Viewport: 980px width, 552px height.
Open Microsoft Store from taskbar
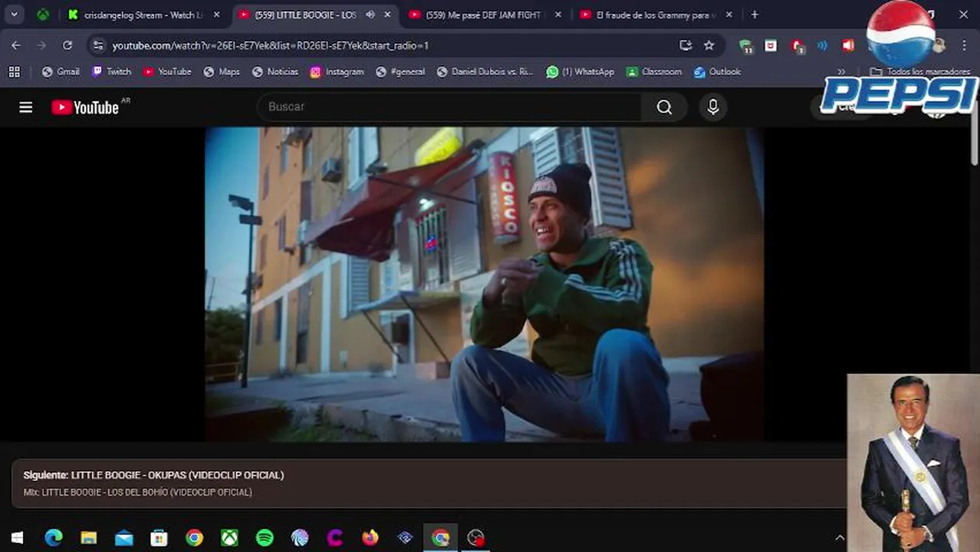(x=159, y=538)
